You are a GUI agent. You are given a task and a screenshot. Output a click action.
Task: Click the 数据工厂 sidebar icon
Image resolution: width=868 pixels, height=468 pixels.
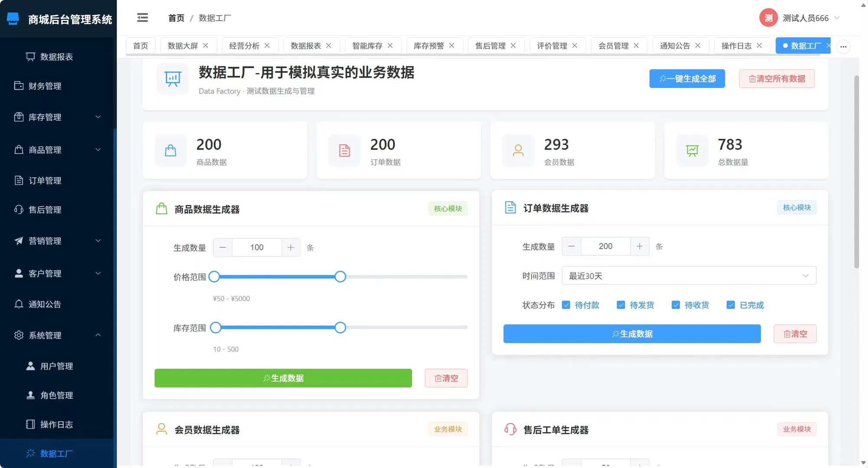pyautogui.click(x=30, y=453)
